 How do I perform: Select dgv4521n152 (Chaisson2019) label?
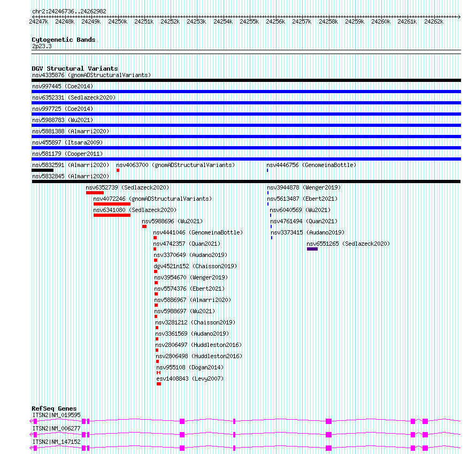tap(195, 266)
